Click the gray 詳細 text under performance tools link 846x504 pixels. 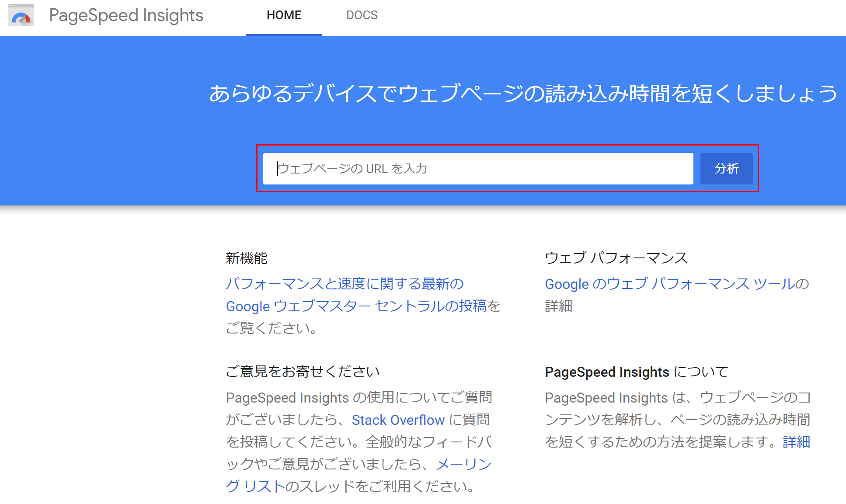click(558, 306)
